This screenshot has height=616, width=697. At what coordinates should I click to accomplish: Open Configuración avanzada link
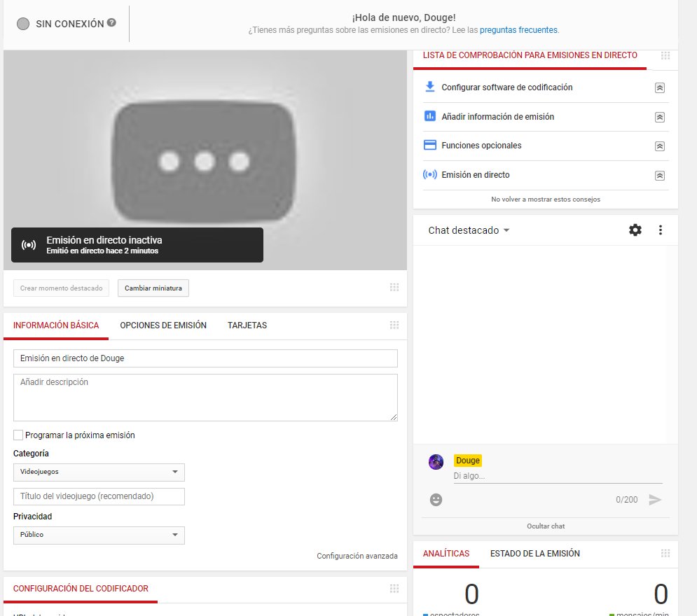pyautogui.click(x=357, y=556)
